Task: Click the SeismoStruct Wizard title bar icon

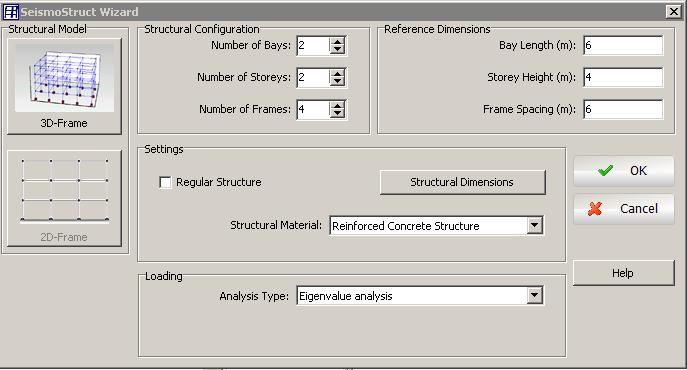Action: (x=11, y=12)
